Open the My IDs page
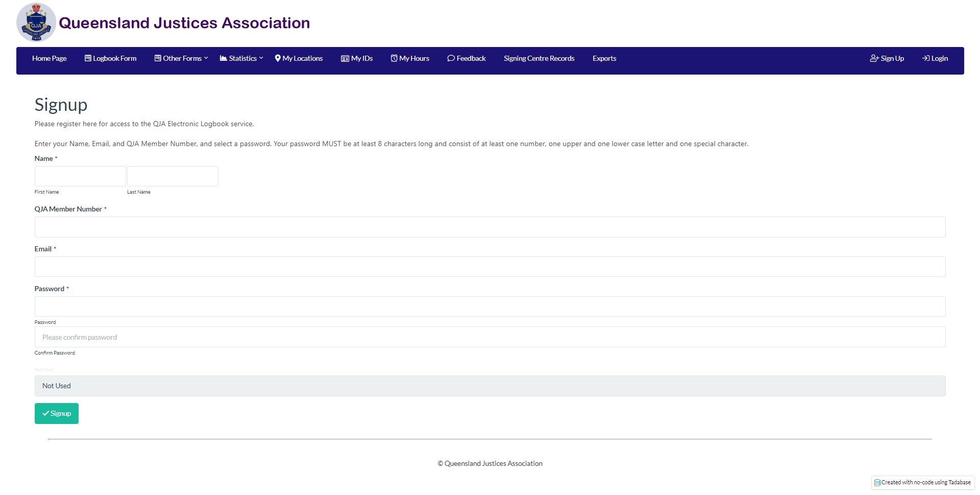Viewport: 980px width, 495px height. 357,58
